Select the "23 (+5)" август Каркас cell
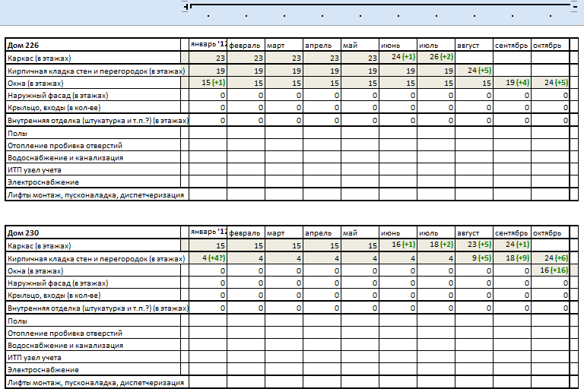Viewport: 584px width, 392px height. (x=474, y=245)
